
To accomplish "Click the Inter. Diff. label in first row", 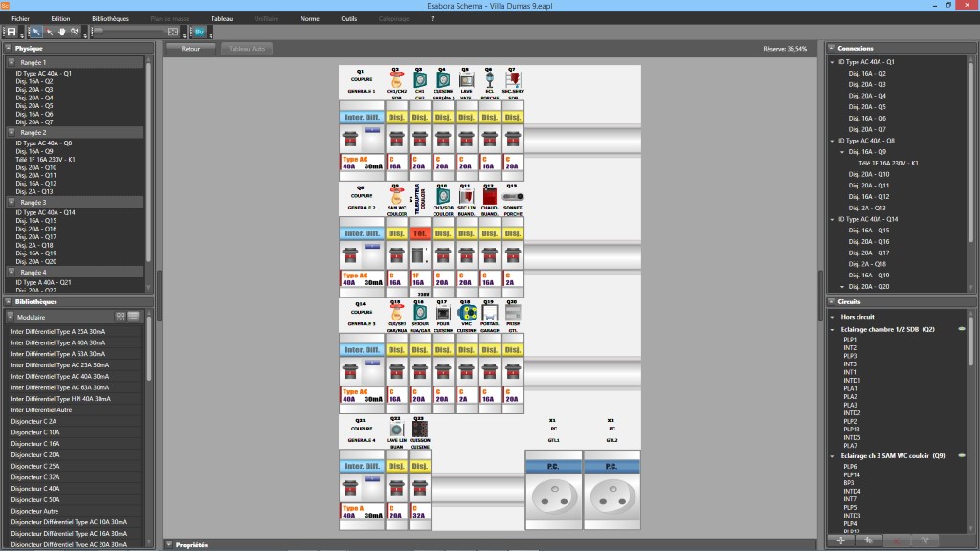I will coord(362,117).
